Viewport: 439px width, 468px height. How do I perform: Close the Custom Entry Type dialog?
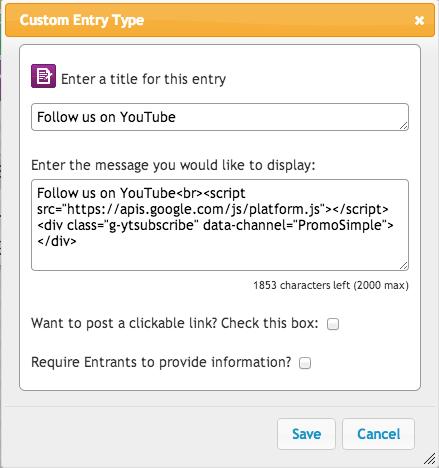click(419, 21)
